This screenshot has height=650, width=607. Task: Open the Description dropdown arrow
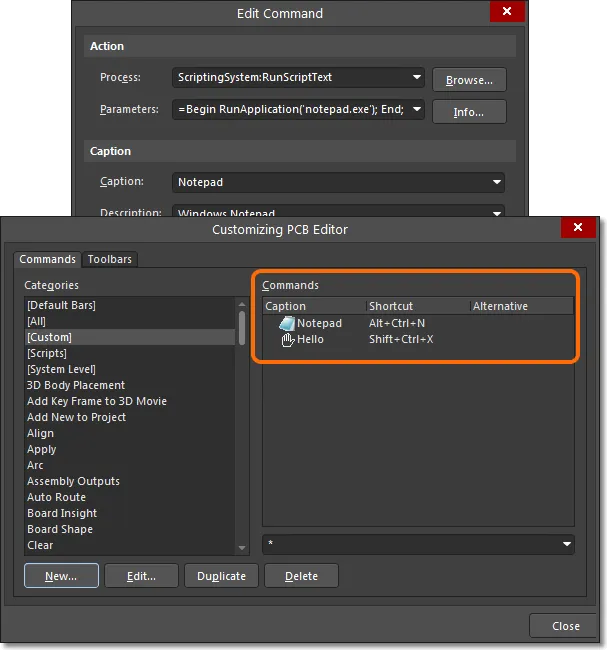[x=496, y=213]
